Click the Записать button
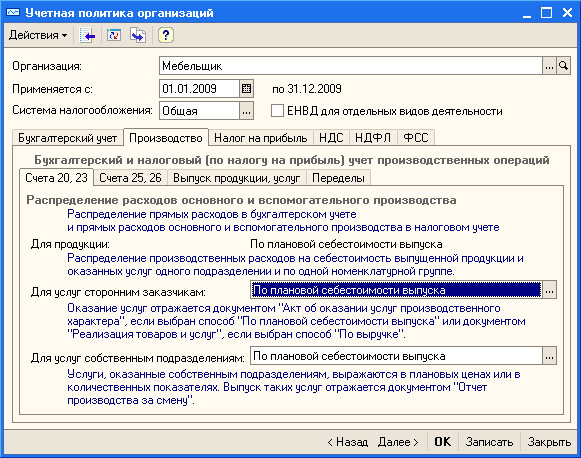Image resolution: width=581 pixels, height=458 pixels. click(489, 442)
